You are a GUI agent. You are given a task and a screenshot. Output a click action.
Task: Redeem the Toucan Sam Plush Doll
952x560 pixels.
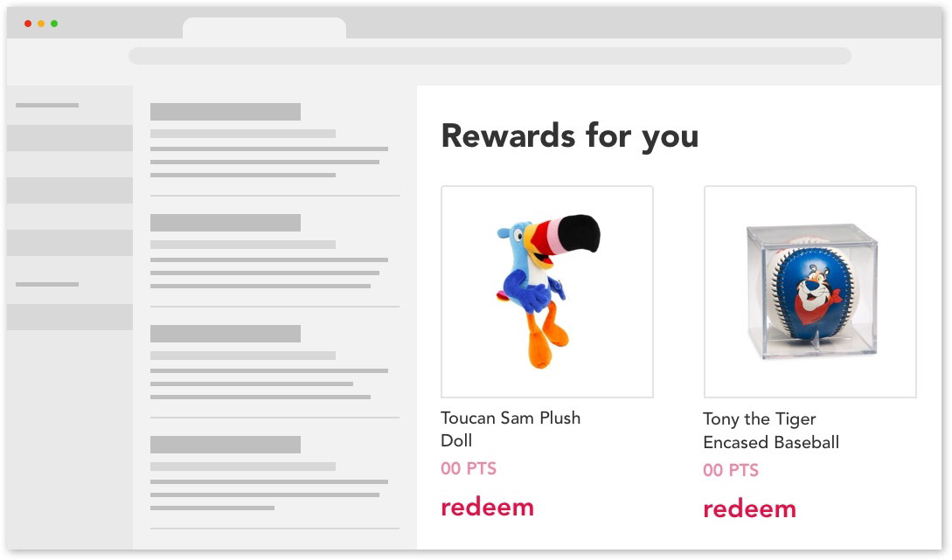click(488, 508)
